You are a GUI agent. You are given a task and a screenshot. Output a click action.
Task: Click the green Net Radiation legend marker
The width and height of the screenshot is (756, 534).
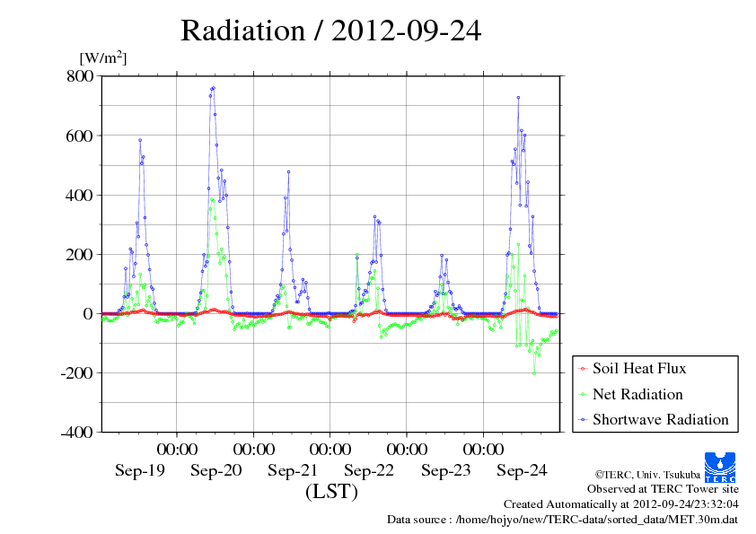pos(584,395)
